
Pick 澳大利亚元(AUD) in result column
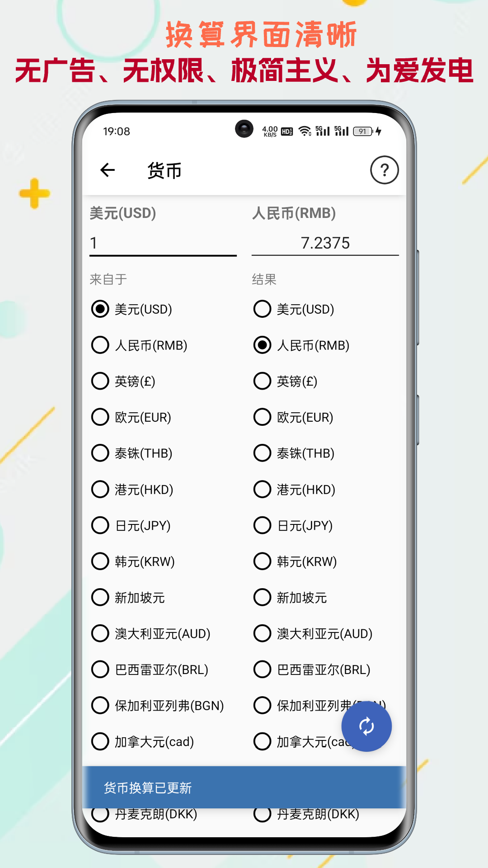pos(262,634)
